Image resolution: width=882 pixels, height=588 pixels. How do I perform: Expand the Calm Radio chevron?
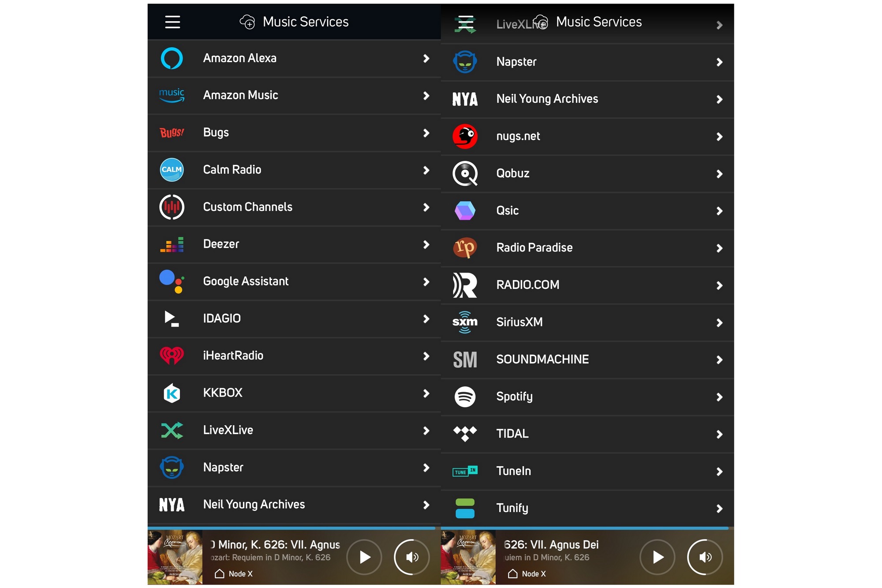426,170
